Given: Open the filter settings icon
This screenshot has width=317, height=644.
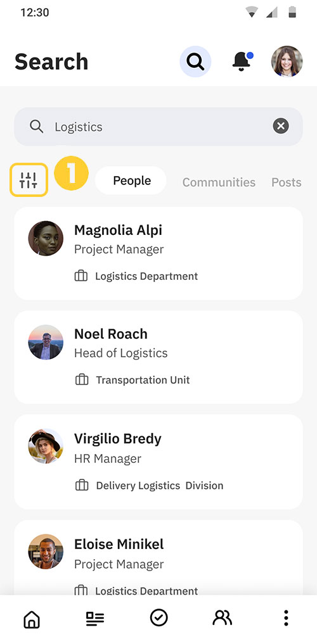Looking at the screenshot, I should coord(29,180).
